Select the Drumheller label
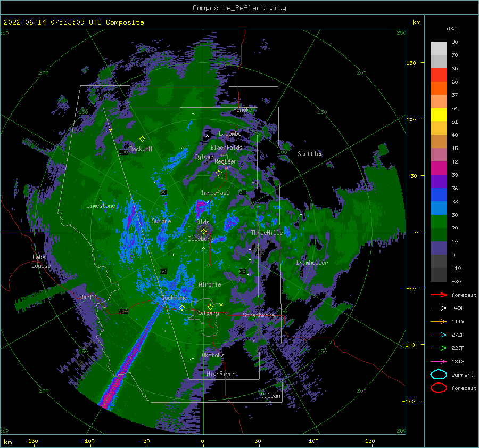This screenshot has width=479, height=448. point(312,263)
